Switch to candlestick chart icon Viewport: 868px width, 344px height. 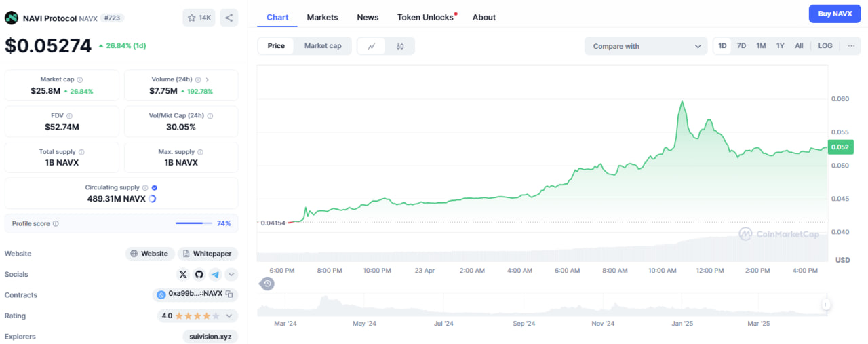[x=400, y=46]
